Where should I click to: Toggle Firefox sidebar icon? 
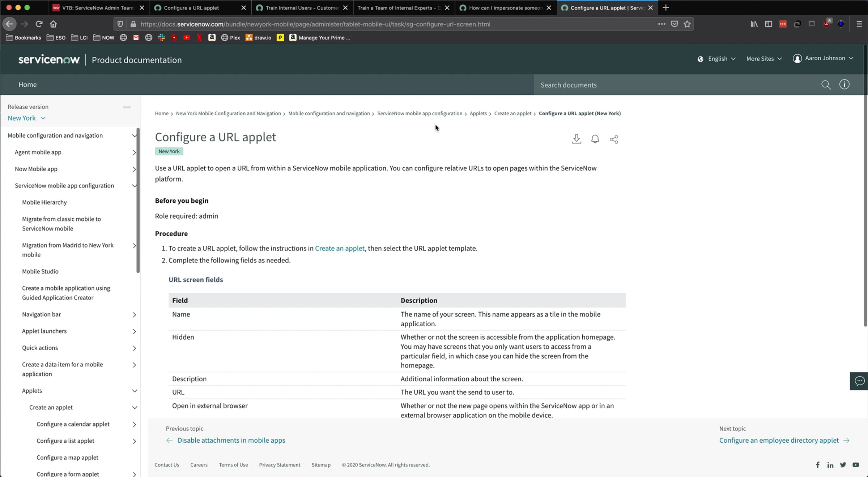point(769,24)
